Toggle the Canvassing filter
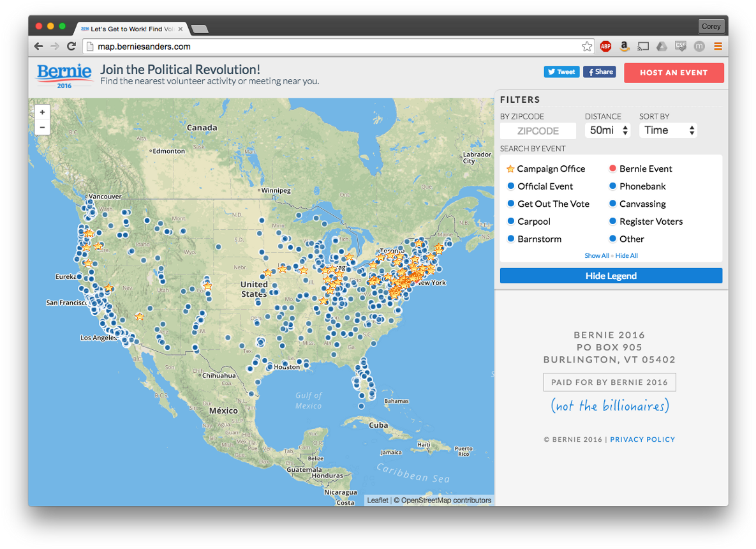The width and height of the screenshot is (756, 549). 637,204
